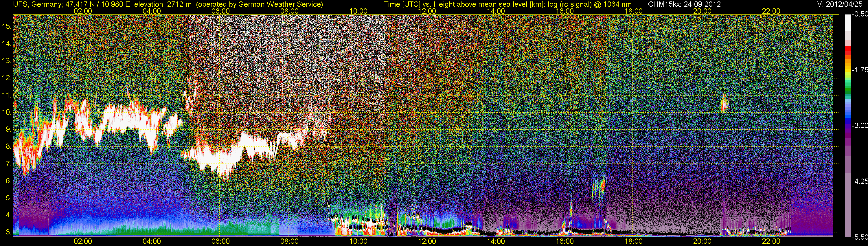Viewport: 868px width, 246px height.
Task: Select the 3. km height axis label
Action: point(8,232)
